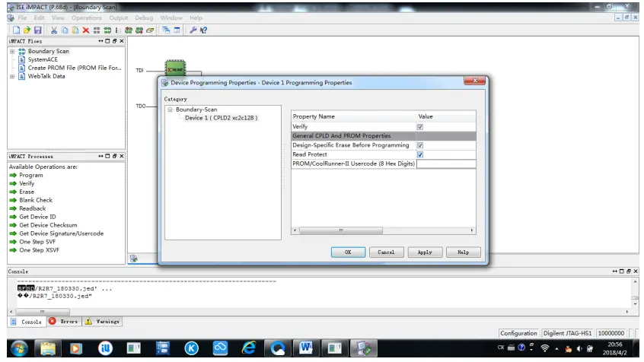Close the Device Programming Properties dialog

tap(475, 81)
